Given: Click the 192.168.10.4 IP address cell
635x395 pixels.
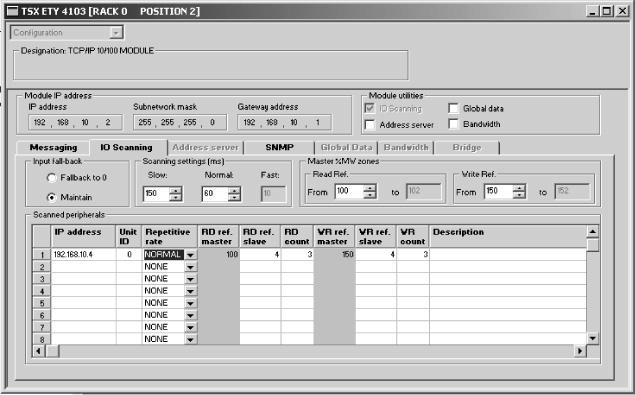Looking at the screenshot, I should (x=83, y=254).
